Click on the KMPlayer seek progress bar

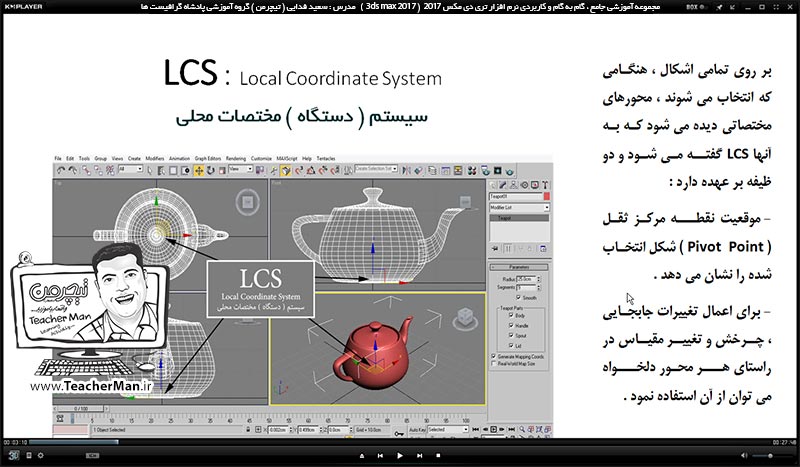pos(400,442)
